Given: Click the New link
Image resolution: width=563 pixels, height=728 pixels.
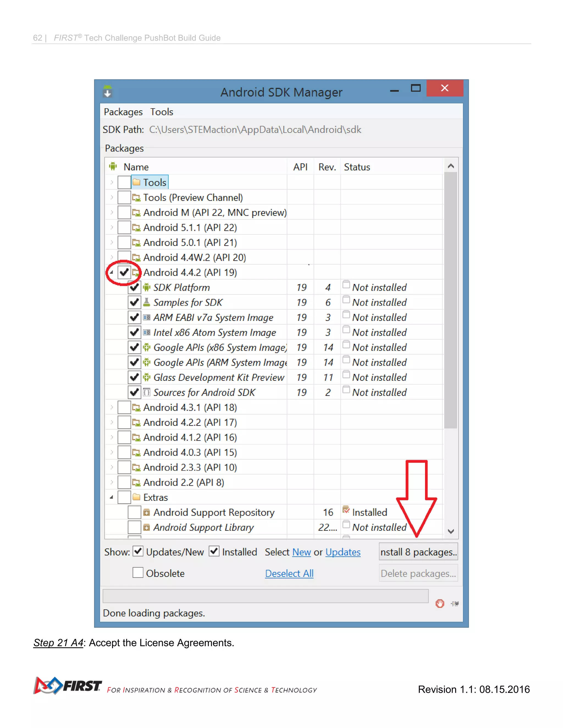Looking at the screenshot, I should click(x=302, y=552).
